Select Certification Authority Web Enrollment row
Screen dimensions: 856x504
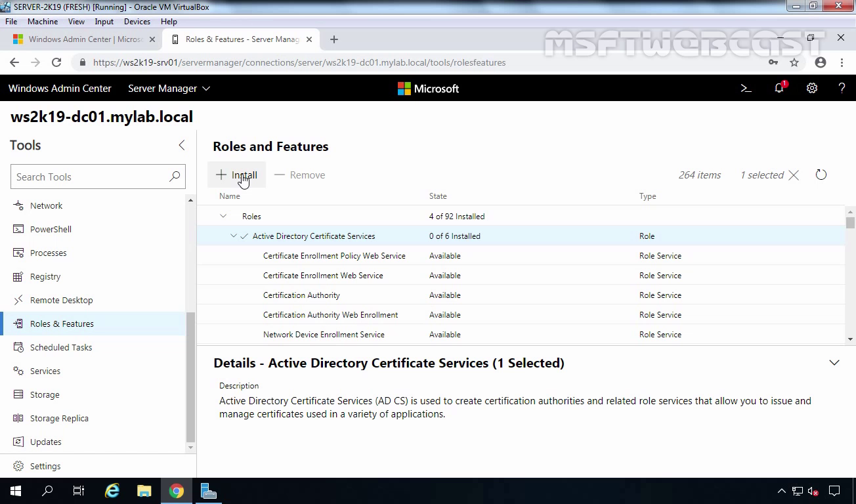coord(521,314)
